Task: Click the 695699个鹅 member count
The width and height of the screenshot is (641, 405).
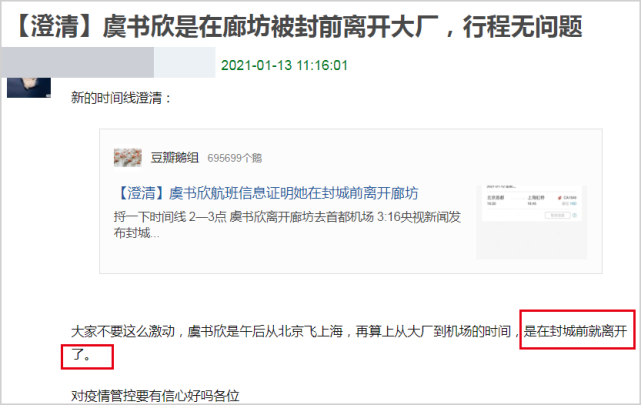Action: pyautogui.click(x=235, y=158)
